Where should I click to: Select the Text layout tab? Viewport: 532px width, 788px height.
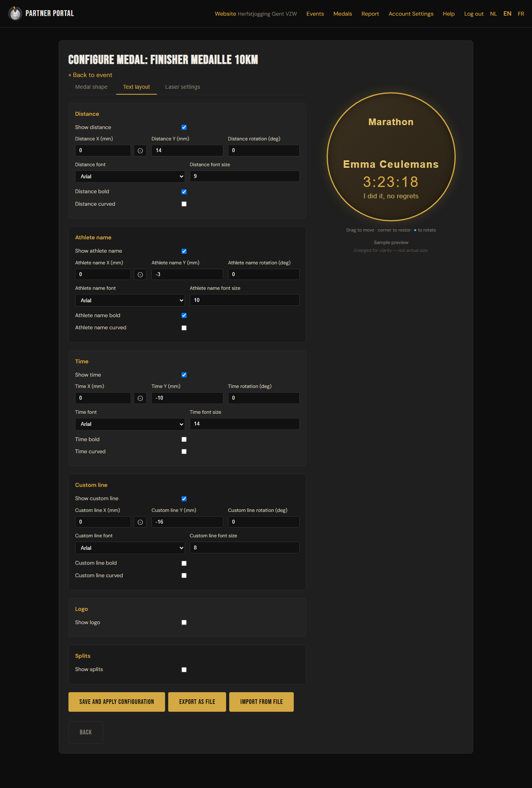(137, 87)
